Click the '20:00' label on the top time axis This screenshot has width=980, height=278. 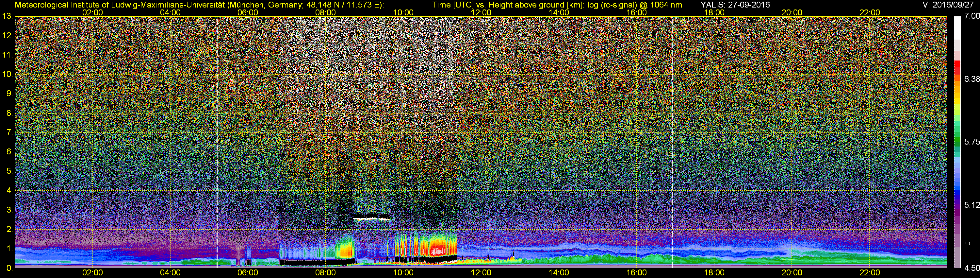(x=792, y=12)
